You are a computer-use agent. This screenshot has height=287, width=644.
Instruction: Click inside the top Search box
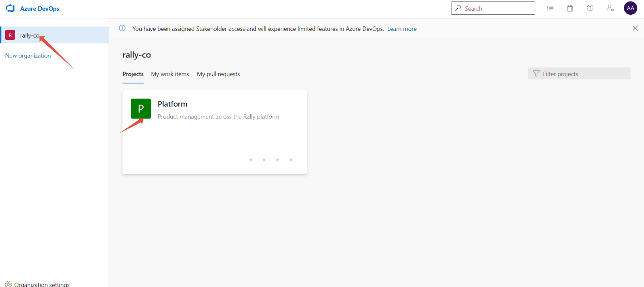493,8
